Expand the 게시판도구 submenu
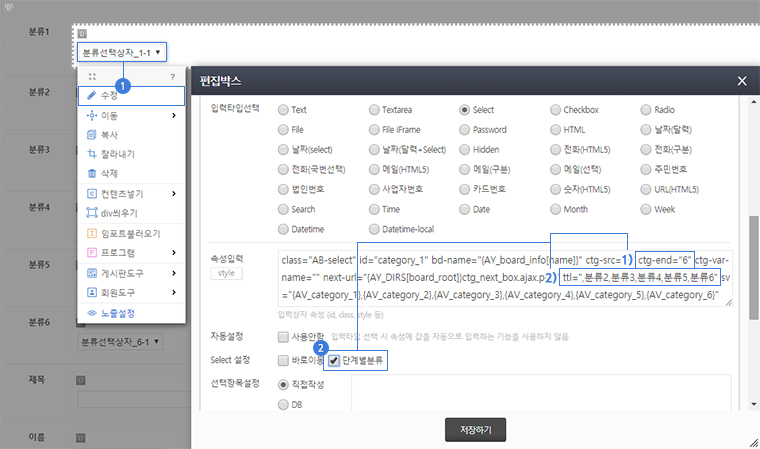 pos(130,272)
